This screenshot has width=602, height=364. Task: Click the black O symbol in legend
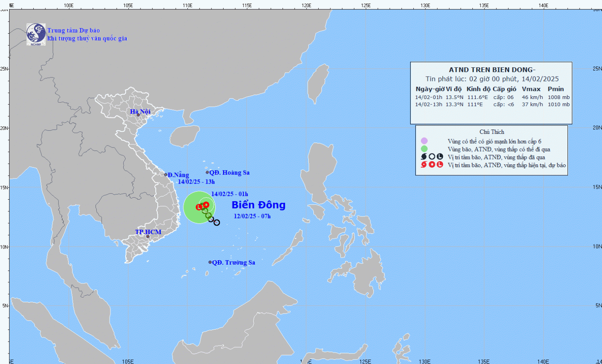tap(432, 157)
